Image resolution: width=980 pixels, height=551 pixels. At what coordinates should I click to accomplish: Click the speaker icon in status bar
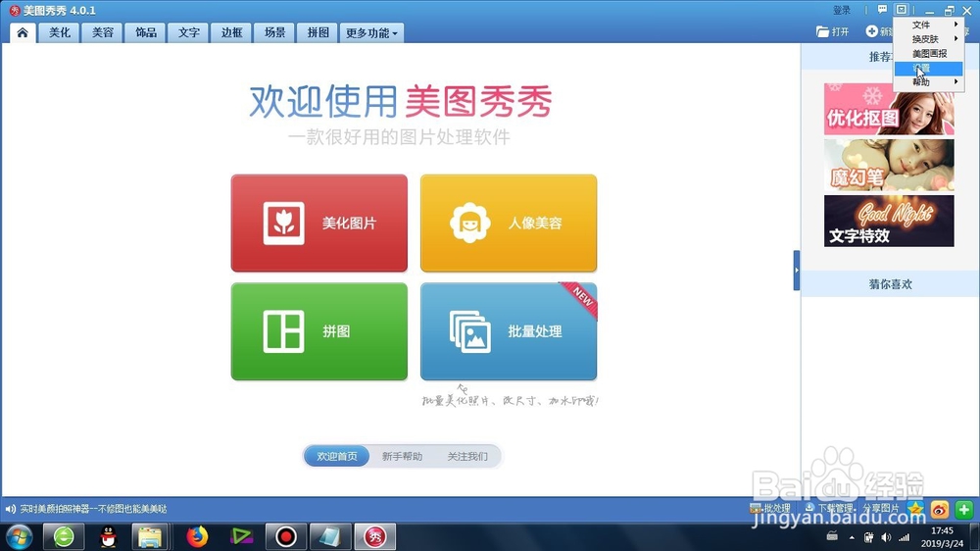coord(10,509)
